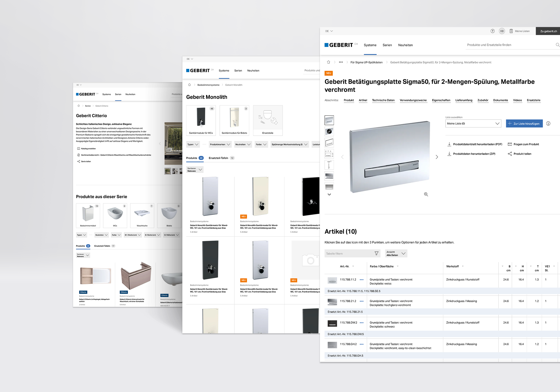Click the search magnifier in product search field
Viewport: 560px width, 392px height.
pos(557,45)
